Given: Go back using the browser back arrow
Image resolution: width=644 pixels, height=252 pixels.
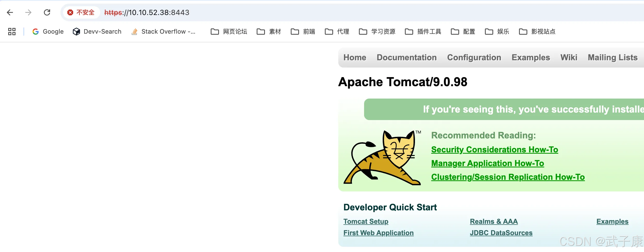Looking at the screenshot, I should 10,12.
